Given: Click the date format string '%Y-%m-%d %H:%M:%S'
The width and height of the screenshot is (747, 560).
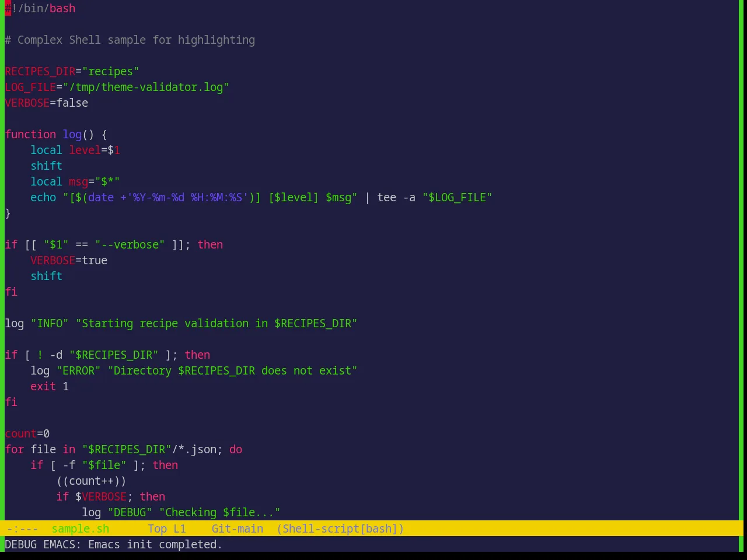Looking at the screenshot, I should tap(187, 197).
